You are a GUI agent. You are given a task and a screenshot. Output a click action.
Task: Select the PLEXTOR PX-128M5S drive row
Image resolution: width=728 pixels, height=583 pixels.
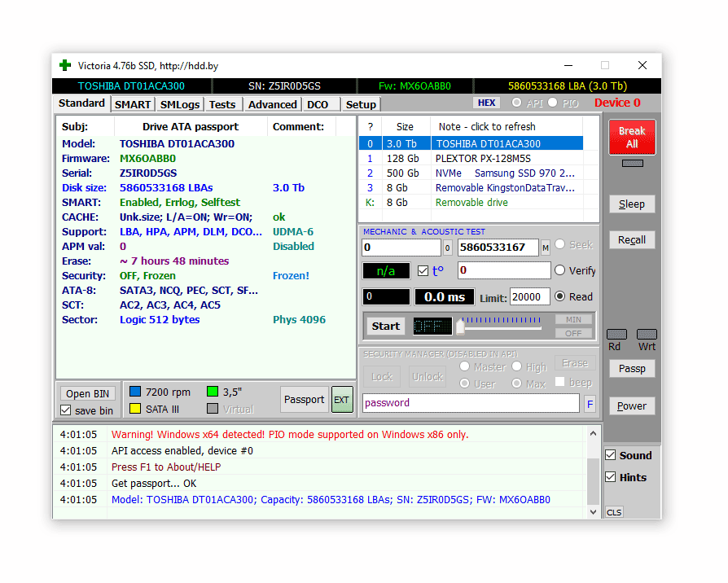coord(471,158)
